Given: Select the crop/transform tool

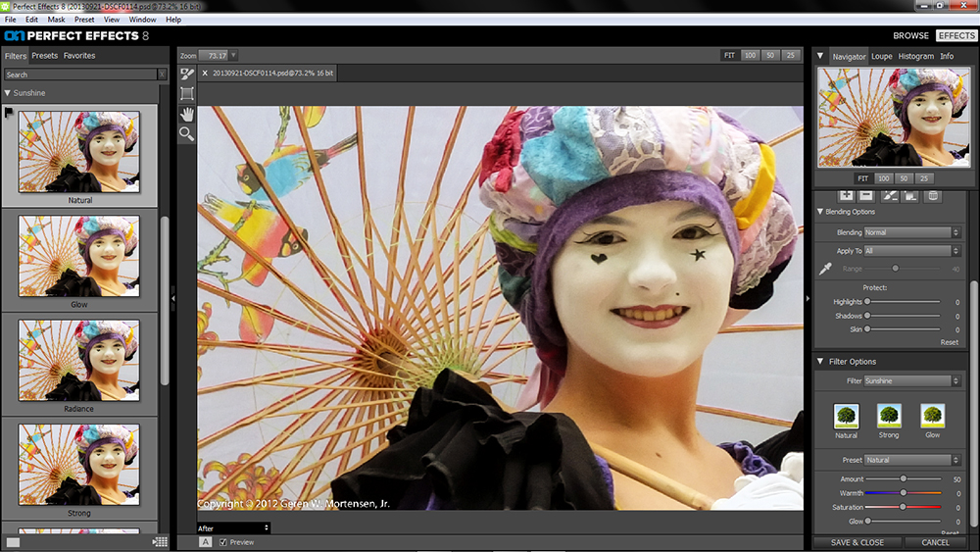Looking at the screenshot, I should (186, 94).
